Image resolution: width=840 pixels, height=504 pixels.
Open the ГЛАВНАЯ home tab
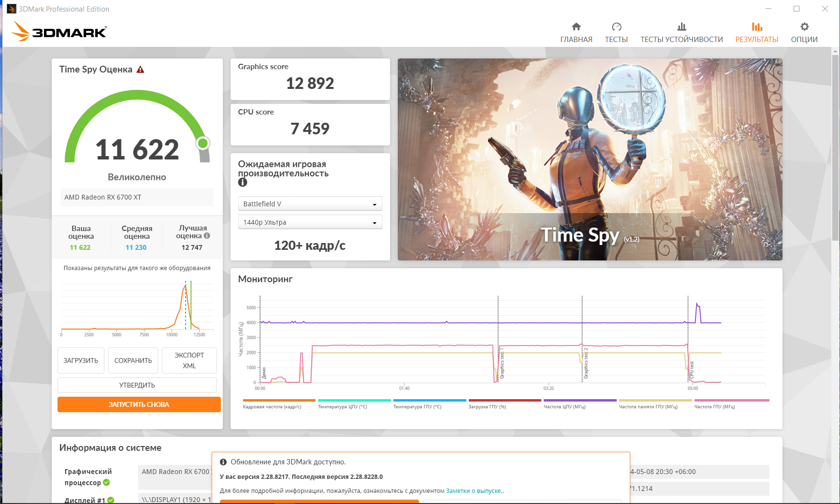(x=576, y=33)
